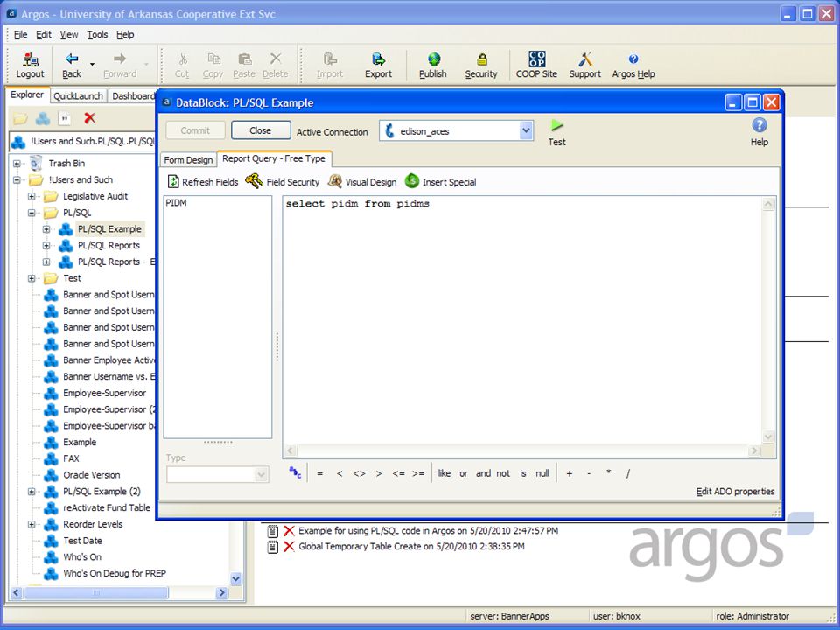Open the Tools menu
The width and height of the screenshot is (840, 630).
pyautogui.click(x=97, y=35)
